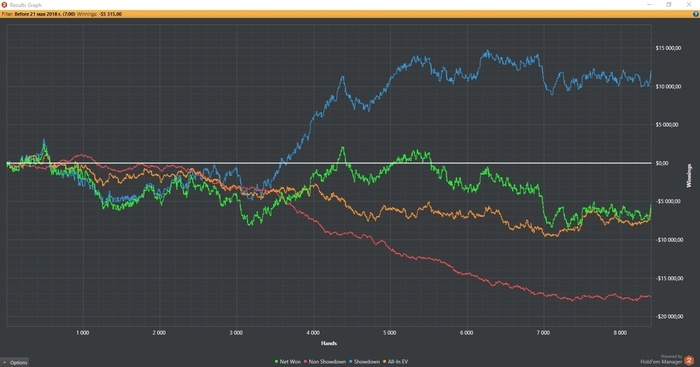Toggle the Showdown legend entry
The width and height of the screenshot is (700, 367).
click(x=364, y=362)
